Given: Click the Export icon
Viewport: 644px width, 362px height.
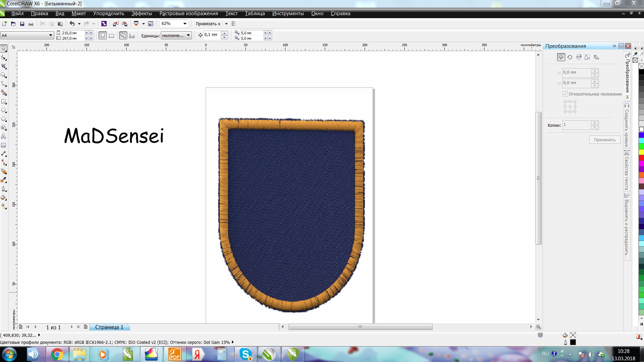Looking at the screenshot, I should [125, 24].
